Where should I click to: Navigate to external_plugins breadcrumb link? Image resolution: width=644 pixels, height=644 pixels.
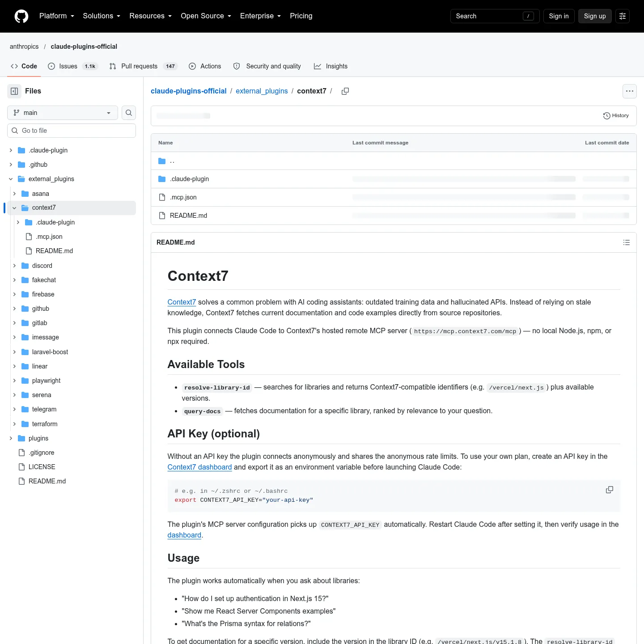262,91
